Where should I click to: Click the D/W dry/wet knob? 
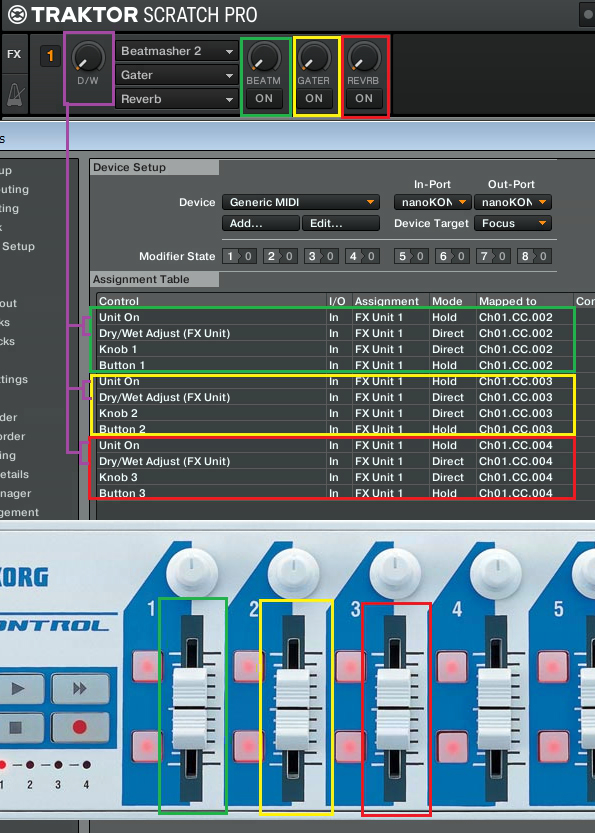coord(88,57)
